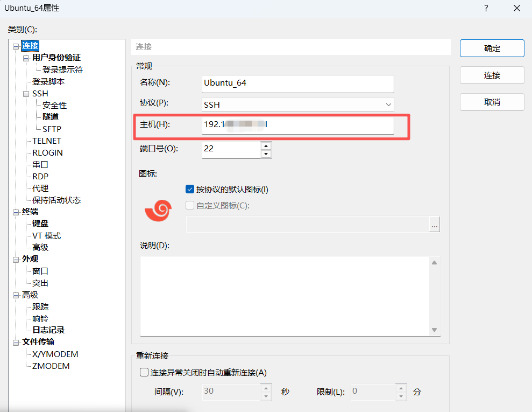Increase the port number with up arrow
This screenshot has width=532, height=412.
[x=266, y=146]
